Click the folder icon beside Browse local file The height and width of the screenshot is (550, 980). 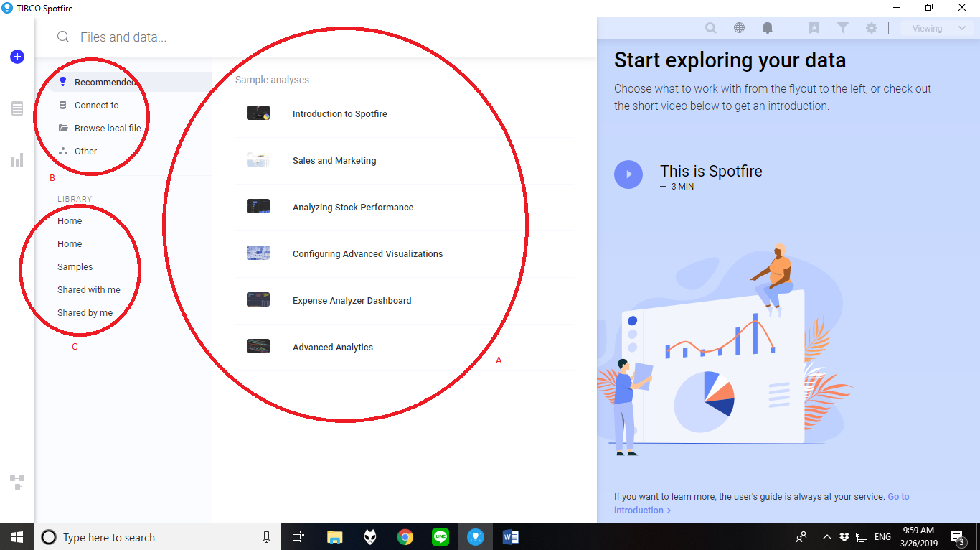(63, 128)
